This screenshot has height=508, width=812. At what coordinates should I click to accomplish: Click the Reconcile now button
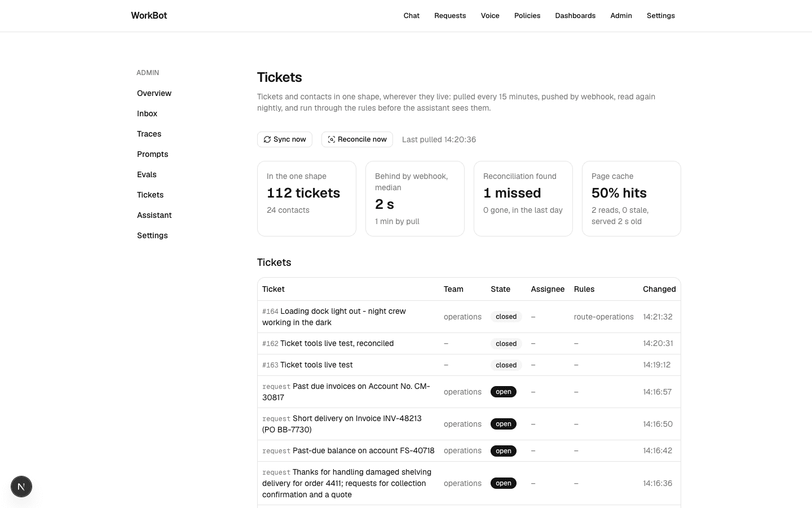(357, 139)
